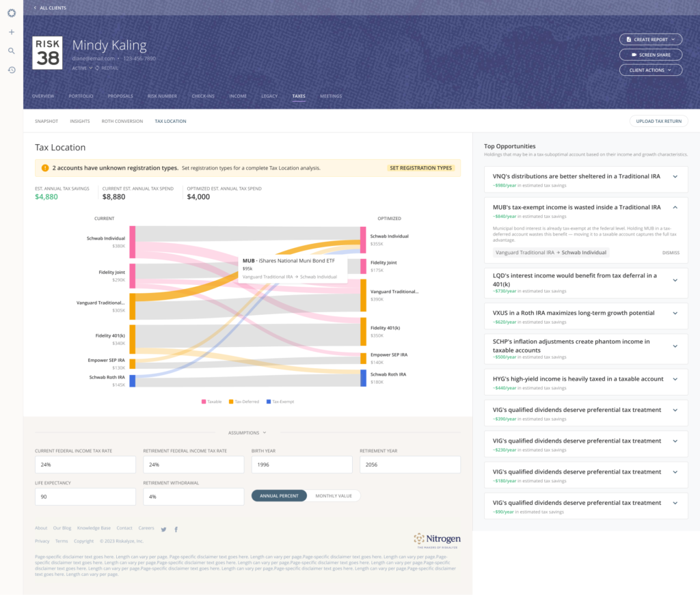
Task: Open the Knowledge Base footer link
Action: point(94,528)
